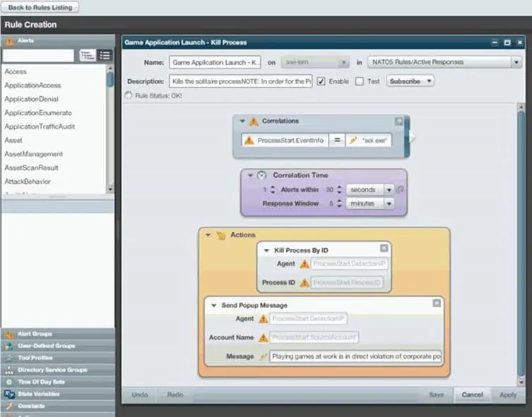Remove the Send Popup Message action
Viewport: 532px width, 417px height.
click(x=437, y=303)
